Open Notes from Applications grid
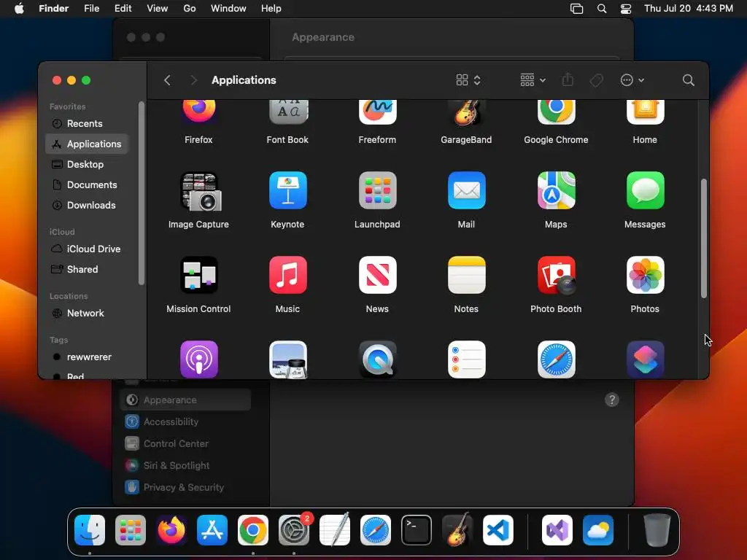 tap(466, 275)
